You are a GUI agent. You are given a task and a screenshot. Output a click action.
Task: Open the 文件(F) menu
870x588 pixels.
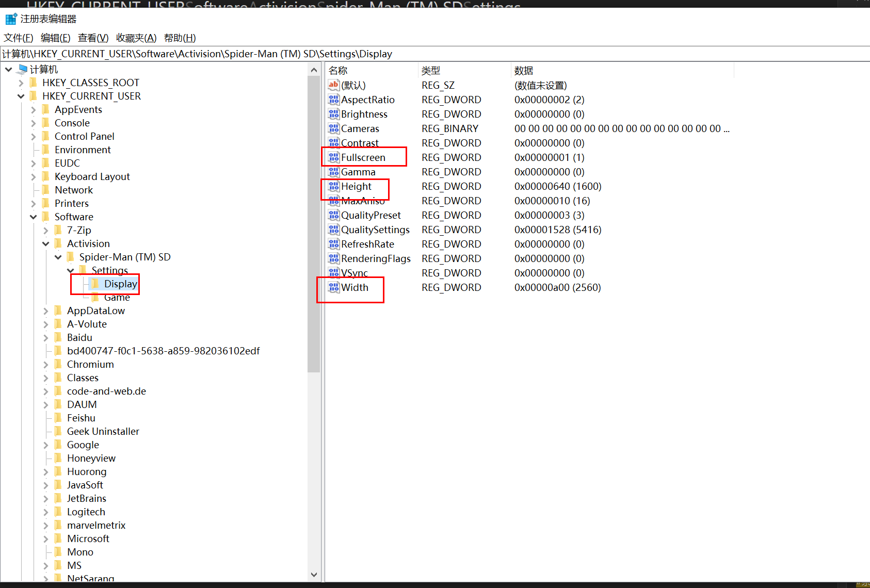tap(18, 38)
